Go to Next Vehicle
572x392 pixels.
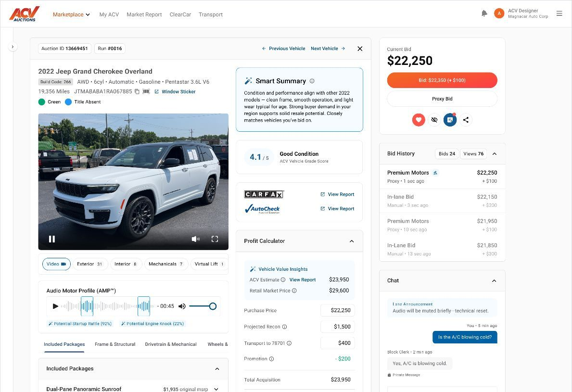click(328, 49)
